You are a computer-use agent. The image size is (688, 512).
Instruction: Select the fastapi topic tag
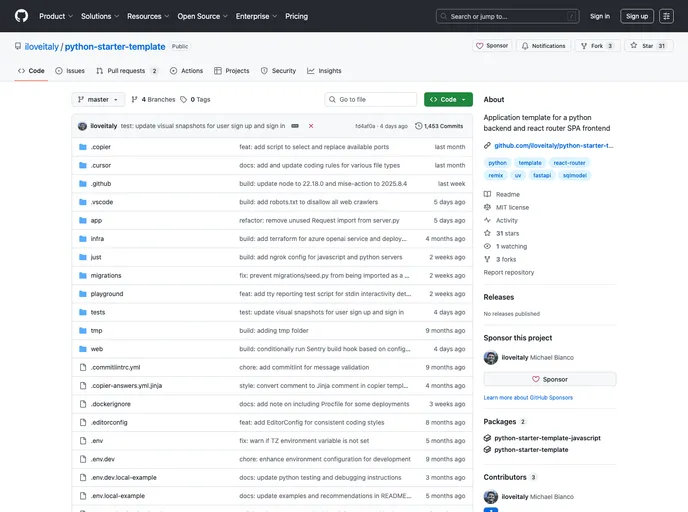click(x=541, y=175)
